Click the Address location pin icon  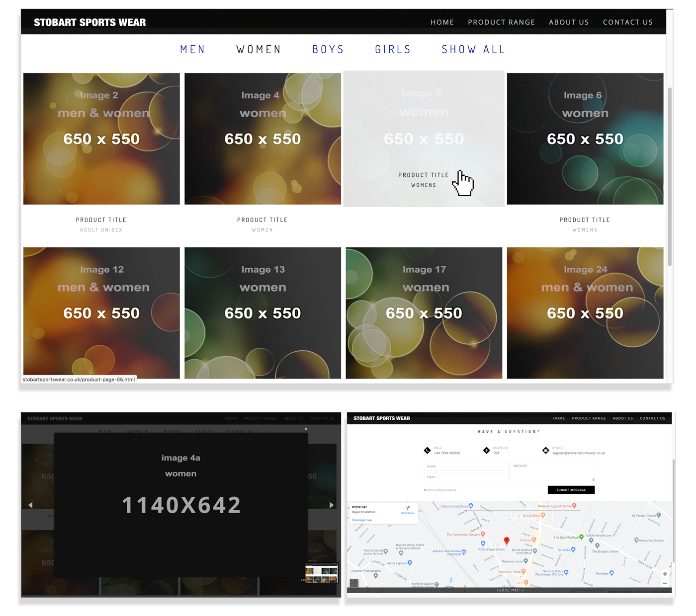click(486, 450)
